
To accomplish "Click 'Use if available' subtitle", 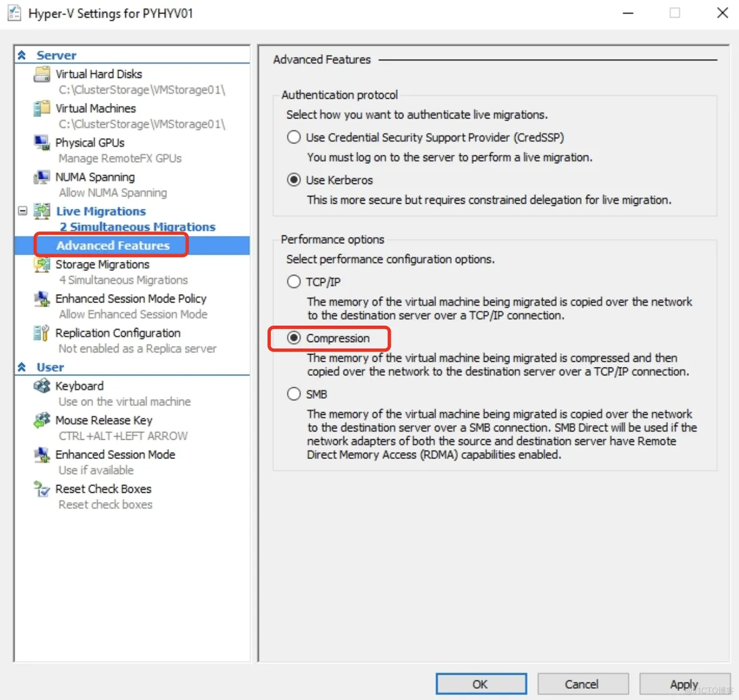I will point(96,470).
